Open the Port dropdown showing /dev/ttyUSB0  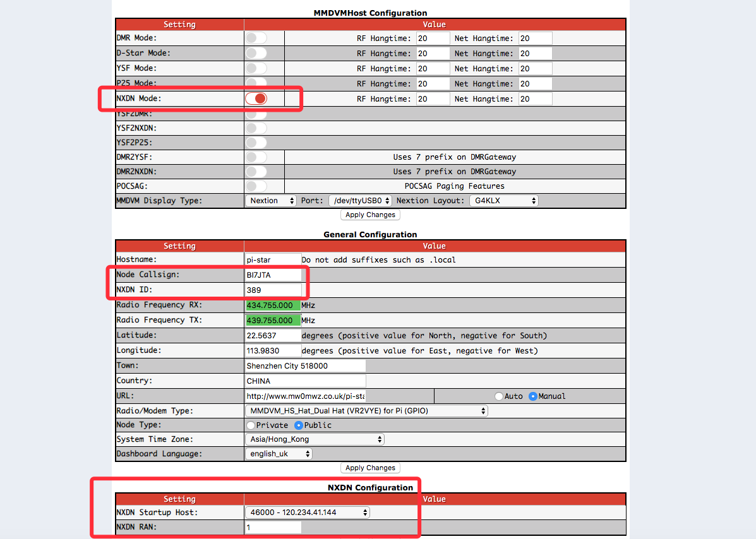pos(360,201)
